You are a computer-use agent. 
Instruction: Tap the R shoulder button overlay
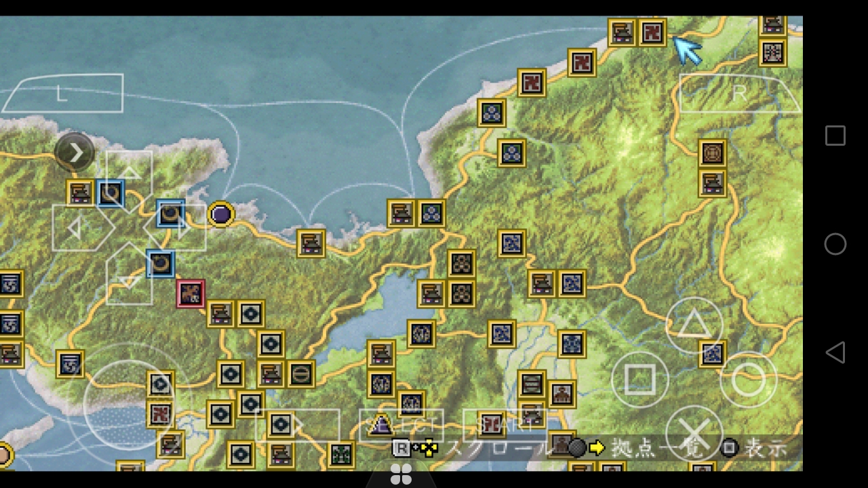coord(740,93)
